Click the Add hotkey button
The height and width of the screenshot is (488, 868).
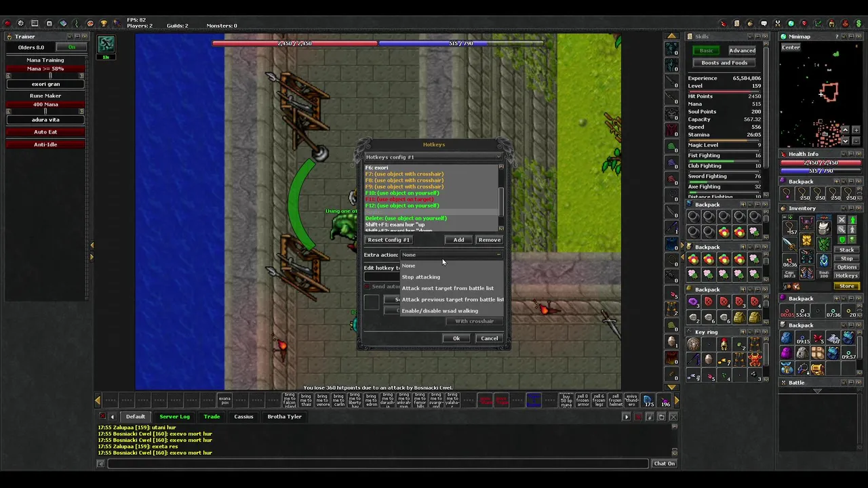point(458,240)
